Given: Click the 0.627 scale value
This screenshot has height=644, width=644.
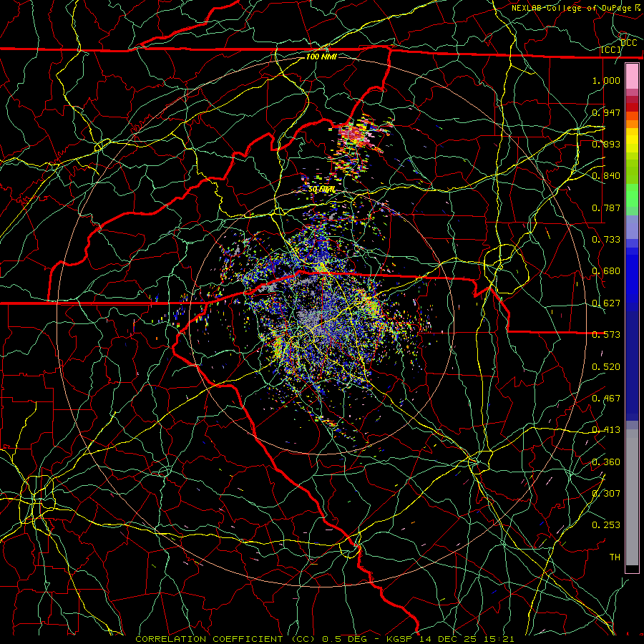Looking at the screenshot, I should [606, 303].
